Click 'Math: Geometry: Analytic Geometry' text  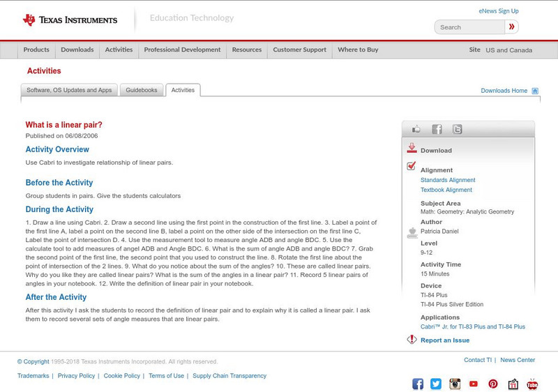tap(467, 211)
